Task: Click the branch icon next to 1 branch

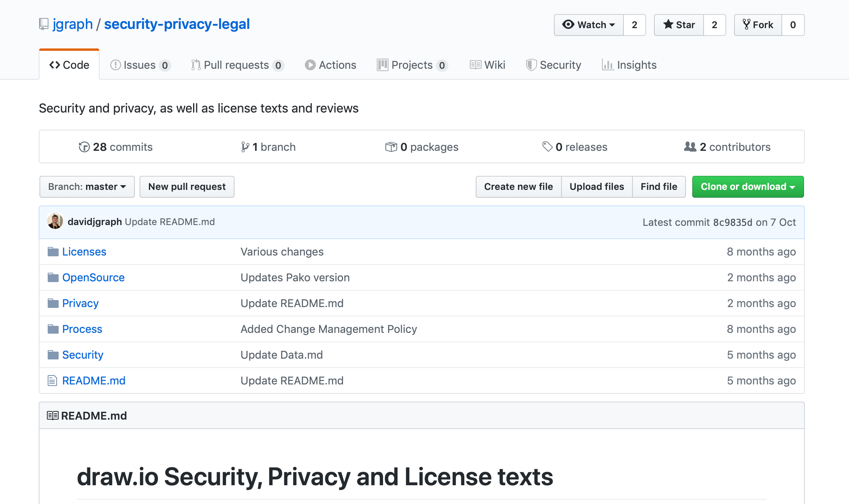Action: [x=245, y=147]
